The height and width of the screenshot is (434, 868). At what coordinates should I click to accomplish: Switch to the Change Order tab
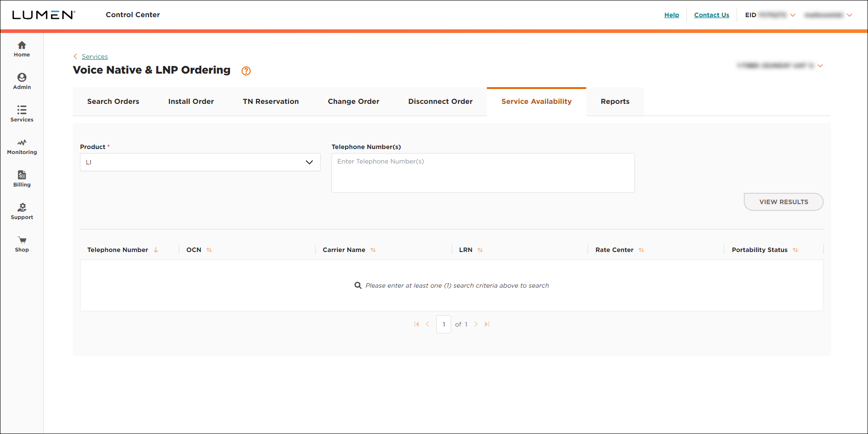point(354,102)
